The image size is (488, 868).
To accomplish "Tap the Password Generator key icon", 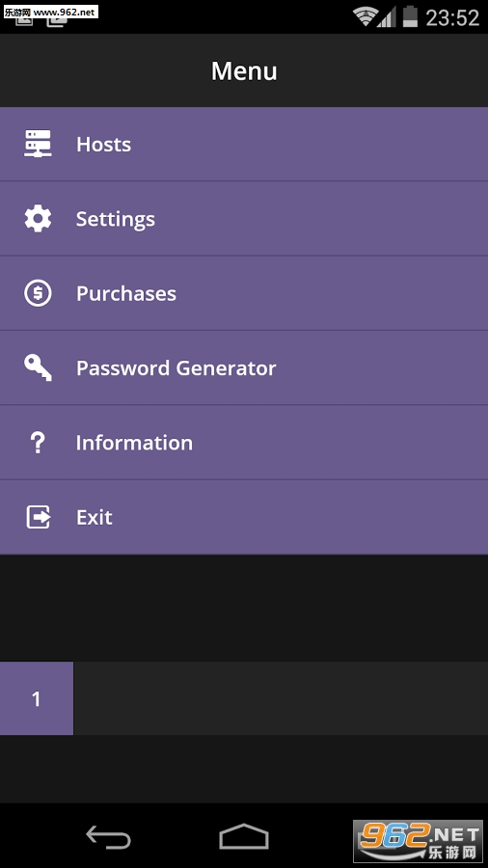I will [x=38, y=367].
